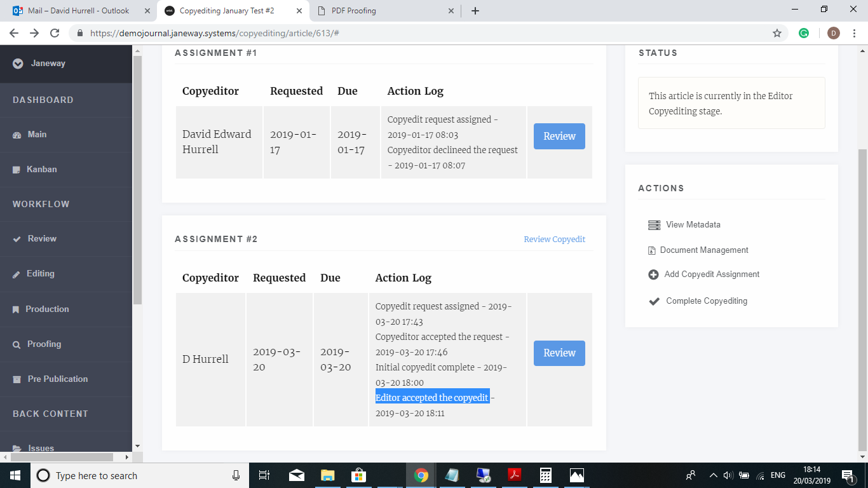Viewport: 868px width, 488px height.
Task: Click the Complete Copyediting checkmark icon
Action: point(654,301)
